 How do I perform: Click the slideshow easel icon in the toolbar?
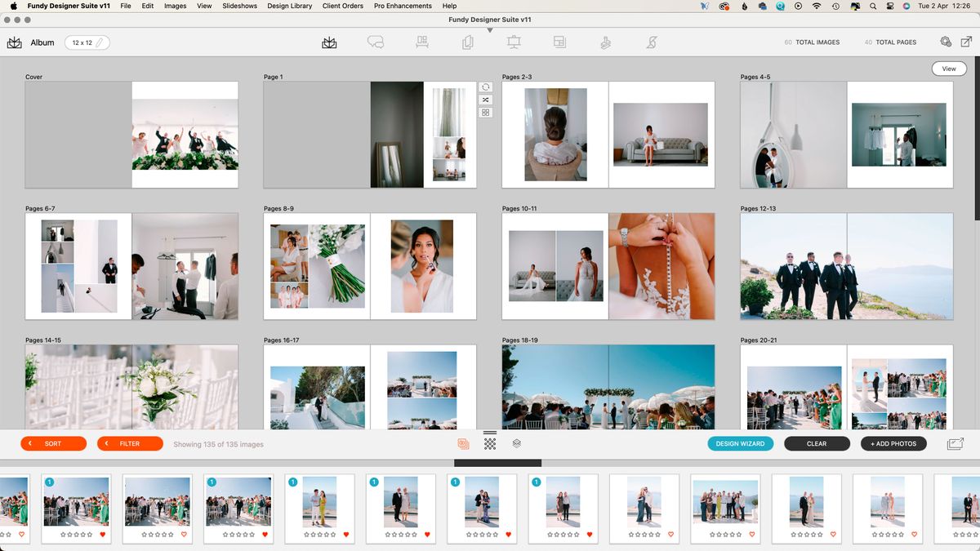tap(514, 40)
